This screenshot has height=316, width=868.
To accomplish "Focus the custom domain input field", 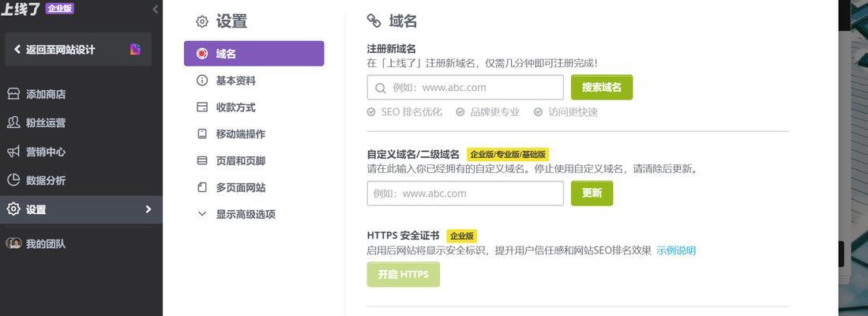I will pyautogui.click(x=465, y=193).
